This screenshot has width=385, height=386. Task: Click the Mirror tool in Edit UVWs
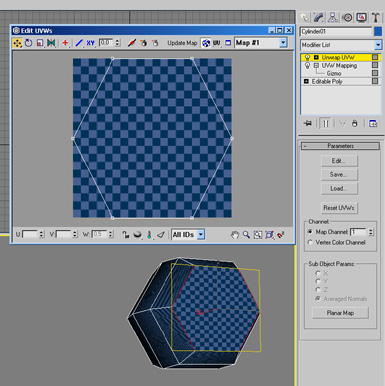click(x=51, y=43)
